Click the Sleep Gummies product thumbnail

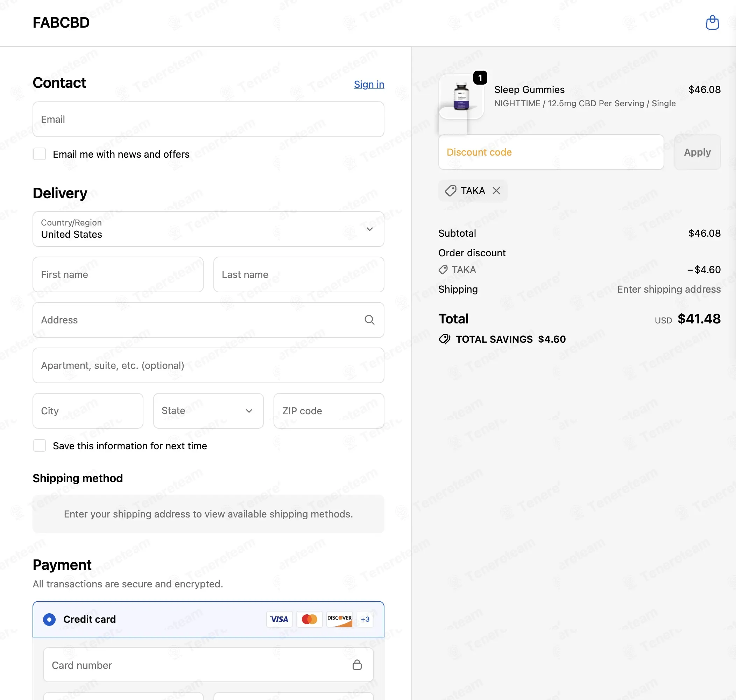click(x=461, y=96)
